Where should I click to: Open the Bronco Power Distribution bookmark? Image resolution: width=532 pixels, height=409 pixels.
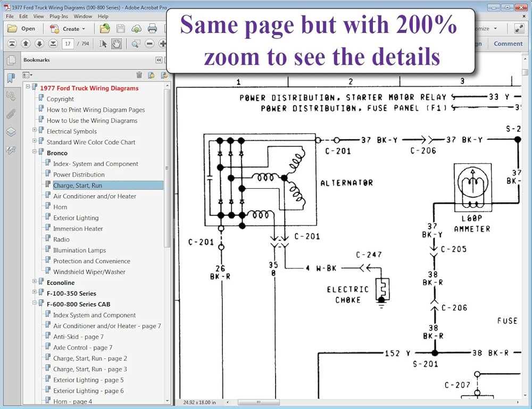pos(79,174)
